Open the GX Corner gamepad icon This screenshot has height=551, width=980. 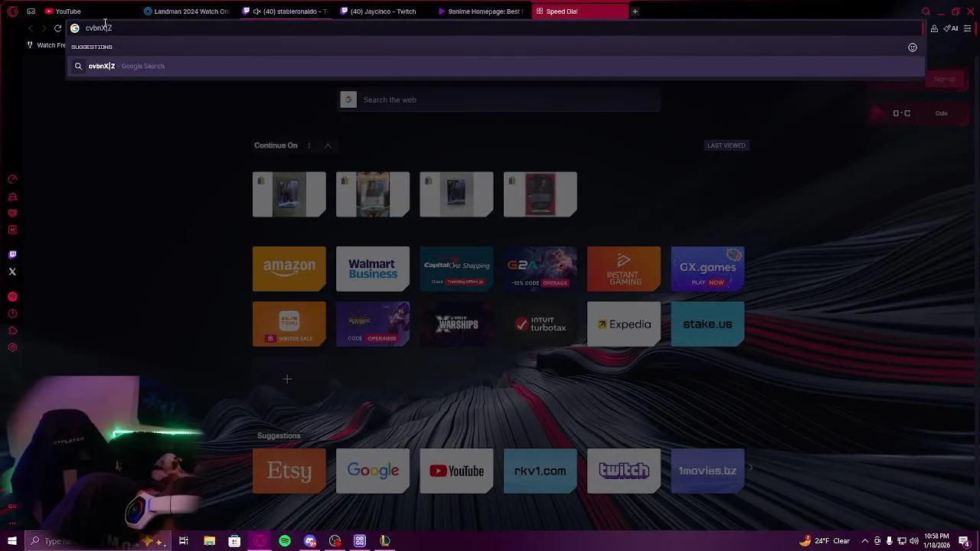pos(31,11)
